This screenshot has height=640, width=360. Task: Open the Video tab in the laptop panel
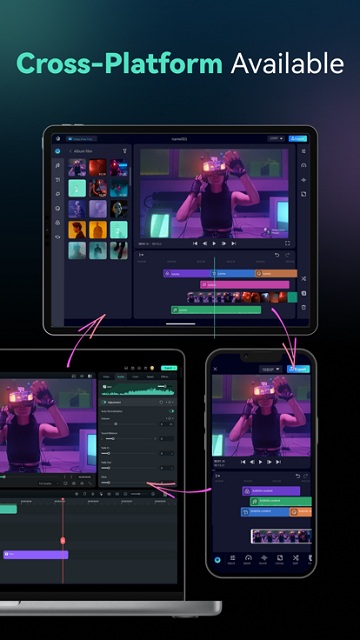pyautogui.click(x=106, y=376)
